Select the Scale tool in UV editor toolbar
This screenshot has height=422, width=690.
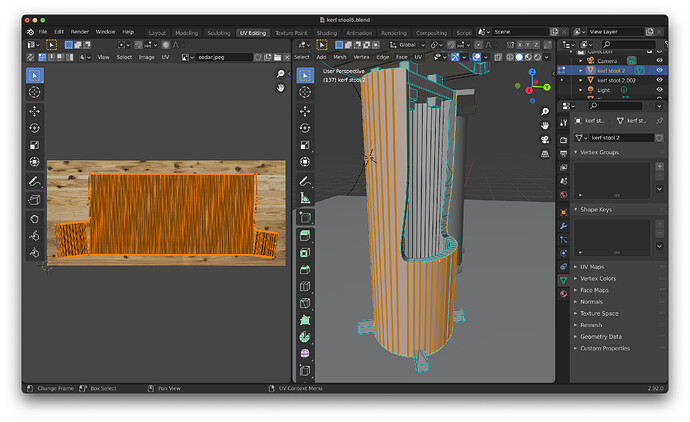point(35,145)
